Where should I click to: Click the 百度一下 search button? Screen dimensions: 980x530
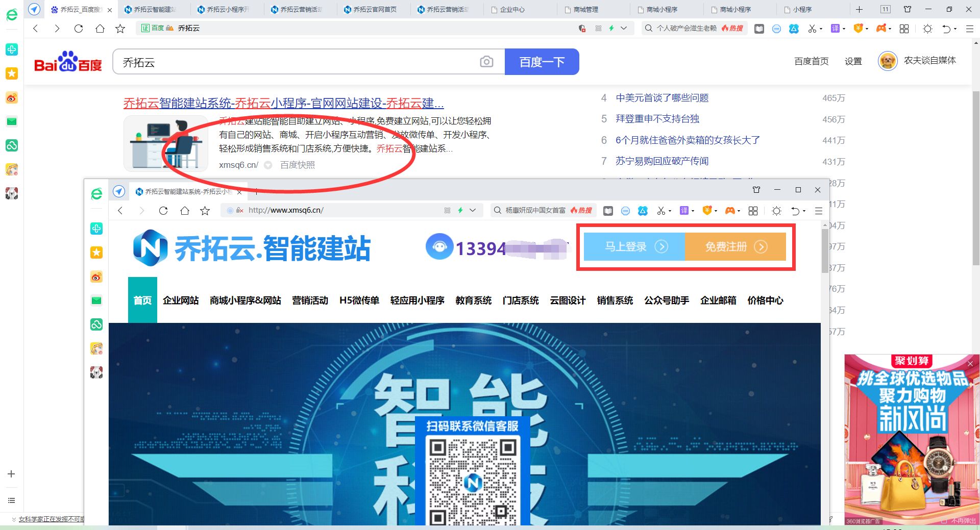coord(542,61)
